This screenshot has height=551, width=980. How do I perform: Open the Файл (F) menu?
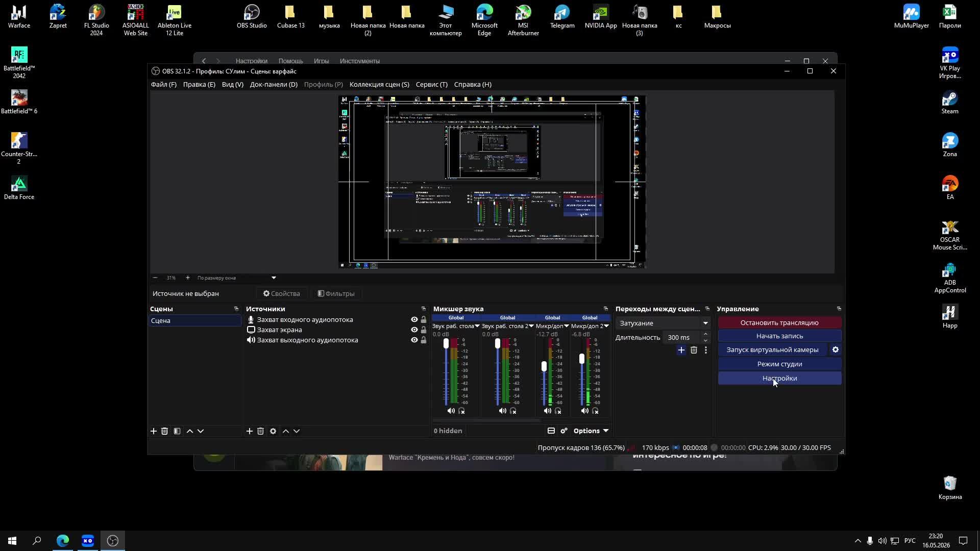164,84
